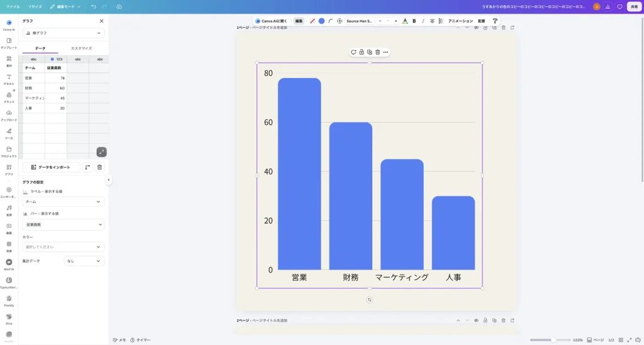Viewport: 644px width, 345px height.
Task: Open the プロジェクト (projects) sidebar panel
Action: [9, 151]
